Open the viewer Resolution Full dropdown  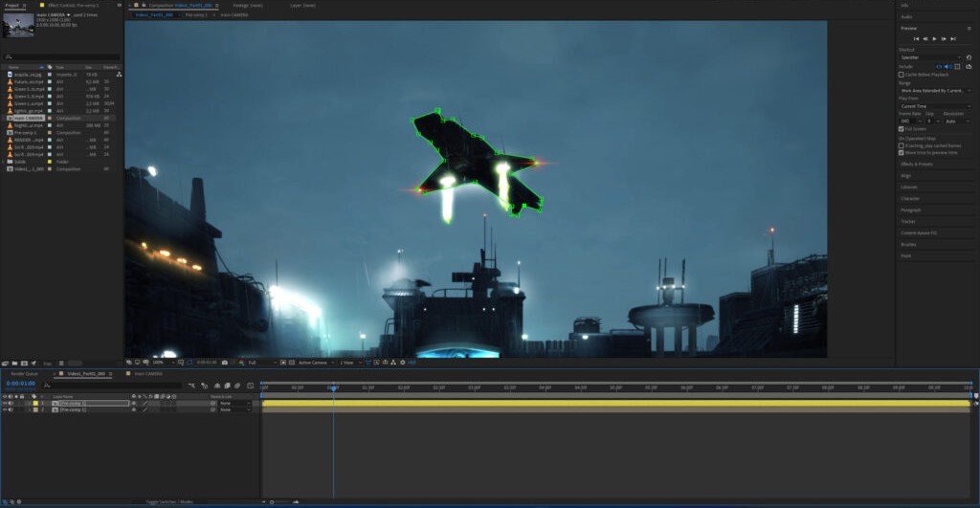coord(262,363)
